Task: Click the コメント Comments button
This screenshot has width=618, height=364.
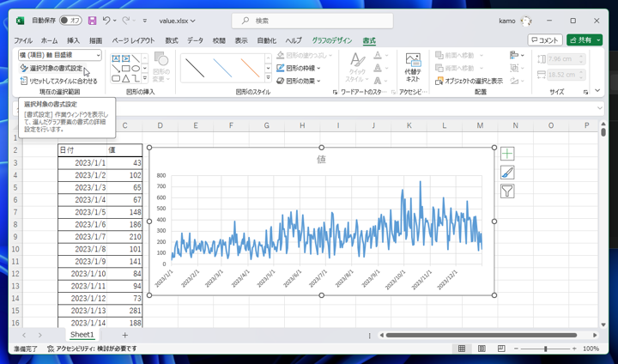Action: click(545, 40)
